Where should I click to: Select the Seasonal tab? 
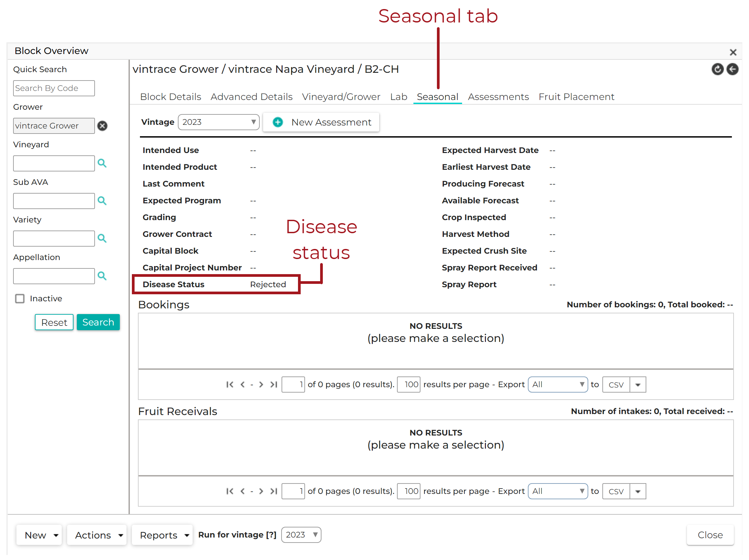click(438, 97)
